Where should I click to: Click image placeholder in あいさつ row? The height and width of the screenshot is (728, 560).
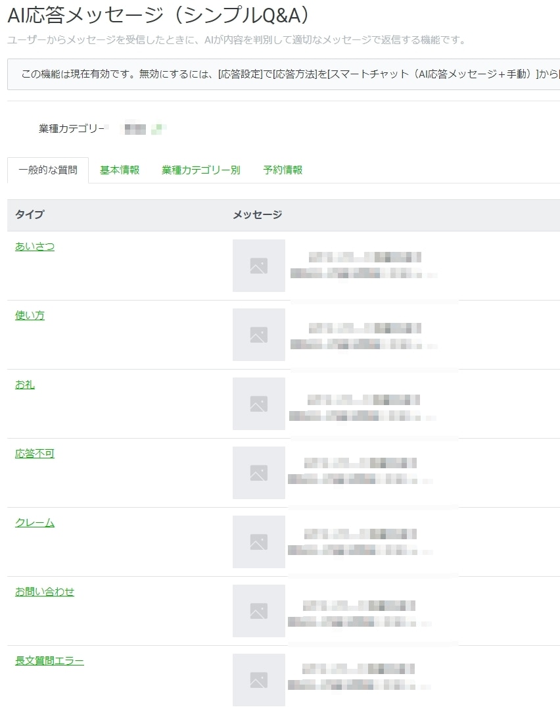click(259, 266)
